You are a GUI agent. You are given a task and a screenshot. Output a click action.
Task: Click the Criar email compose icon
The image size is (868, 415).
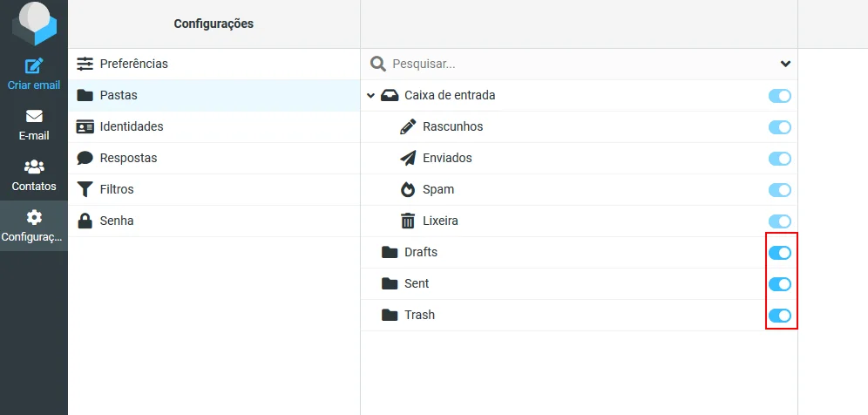tap(34, 65)
